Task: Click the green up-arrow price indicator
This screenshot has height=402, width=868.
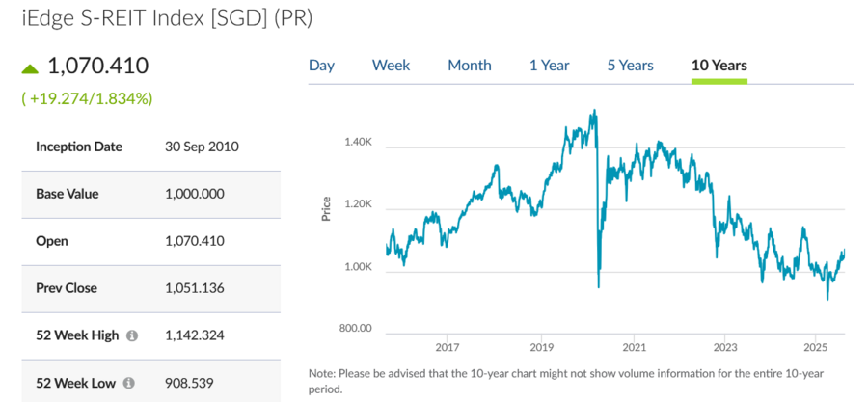Action: click(30, 68)
